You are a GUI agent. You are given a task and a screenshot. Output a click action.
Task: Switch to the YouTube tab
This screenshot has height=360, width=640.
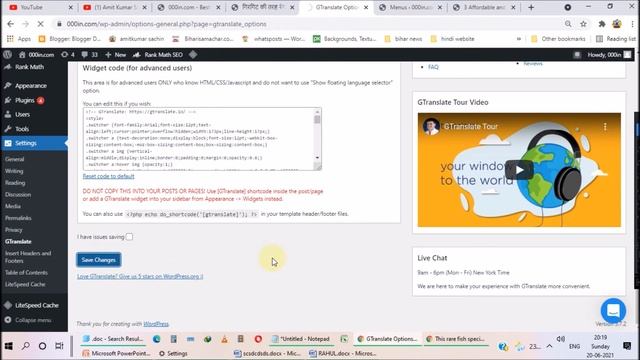(x=40, y=7)
